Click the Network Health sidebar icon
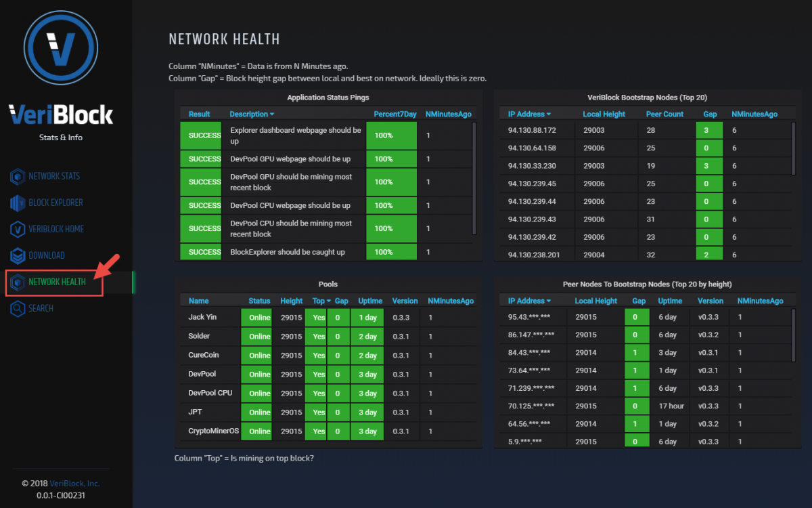The image size is (812, 508). 18,282
